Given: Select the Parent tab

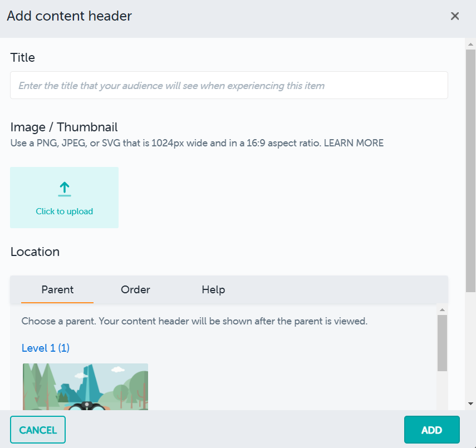Looking at the screenshot, I should (57, 290).
